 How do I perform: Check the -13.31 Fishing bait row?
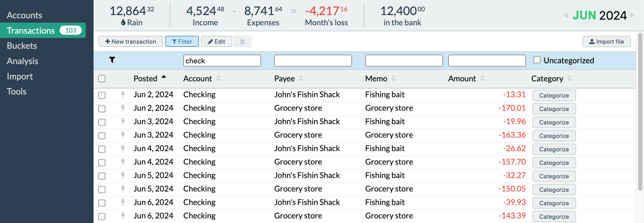102,95
